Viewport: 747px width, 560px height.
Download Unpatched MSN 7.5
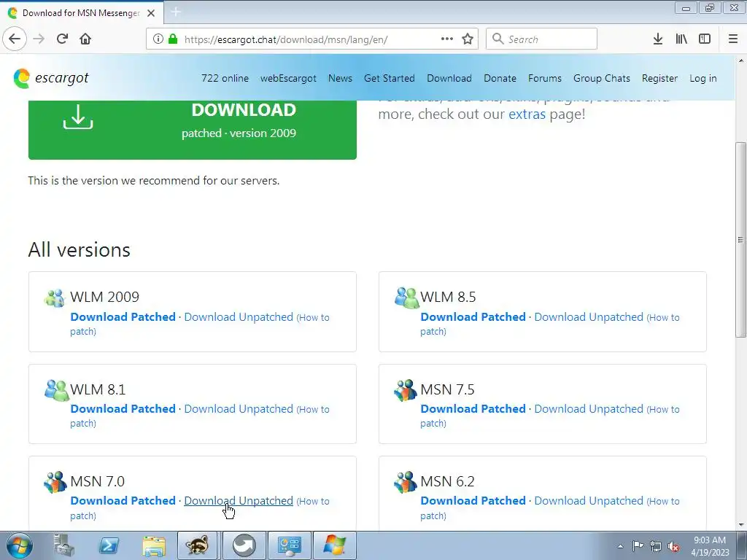(x=589, y=409)
